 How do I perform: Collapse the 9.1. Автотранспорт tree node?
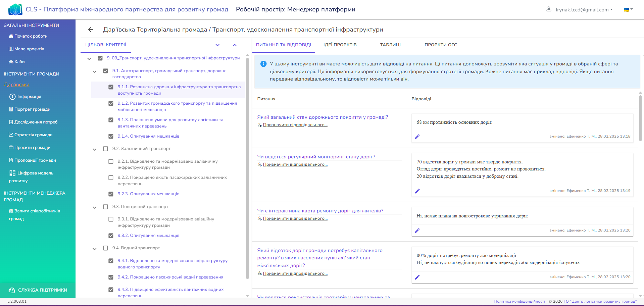pos(94,71)
